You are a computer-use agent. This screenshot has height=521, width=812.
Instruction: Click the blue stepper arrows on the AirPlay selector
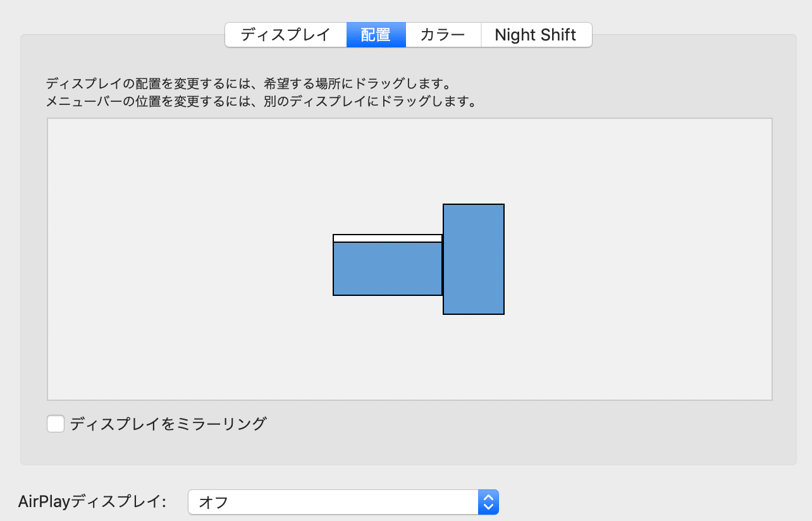488,501
